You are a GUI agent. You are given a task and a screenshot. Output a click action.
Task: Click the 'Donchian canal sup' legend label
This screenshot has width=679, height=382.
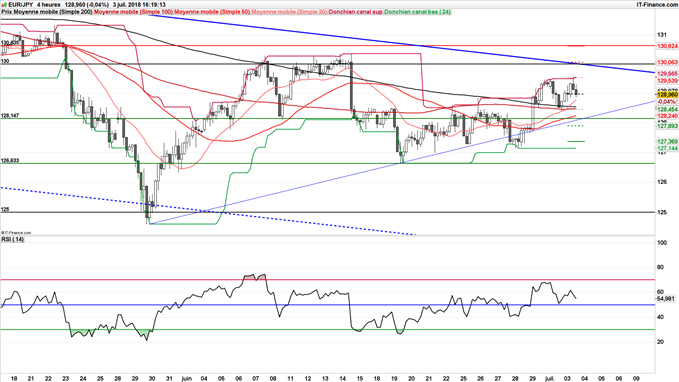356,12
